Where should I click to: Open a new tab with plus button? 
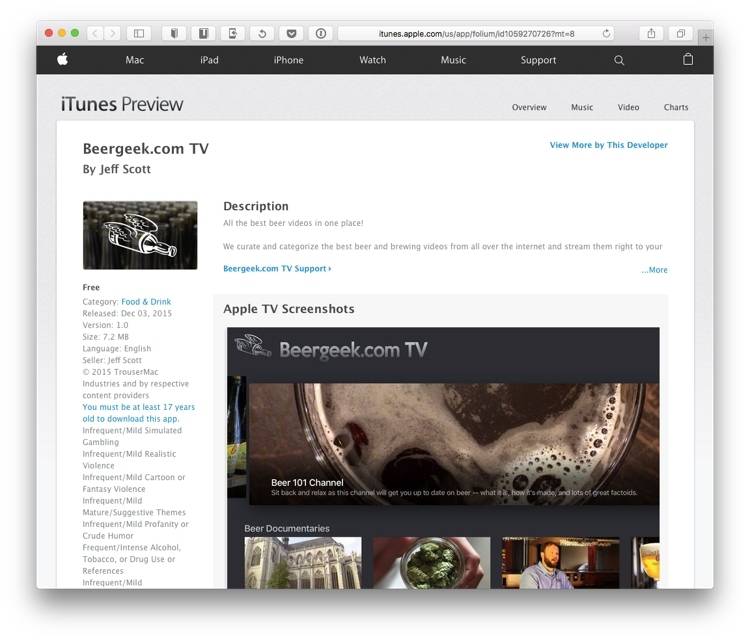pyautogui.click(x=706, y=38)
